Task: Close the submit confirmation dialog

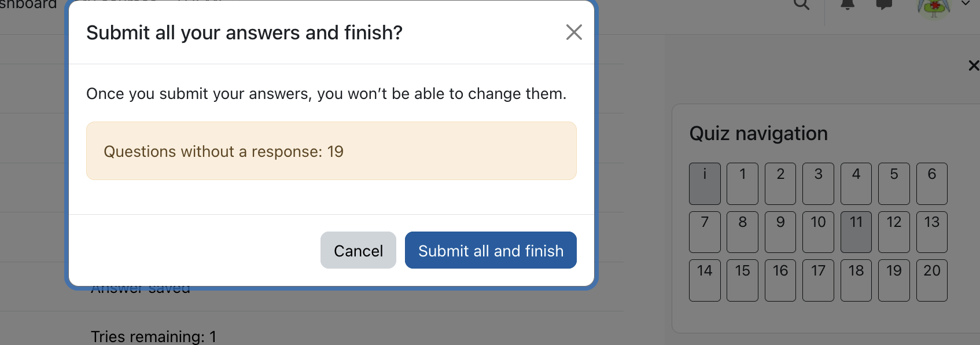Action: coord(574,32)
